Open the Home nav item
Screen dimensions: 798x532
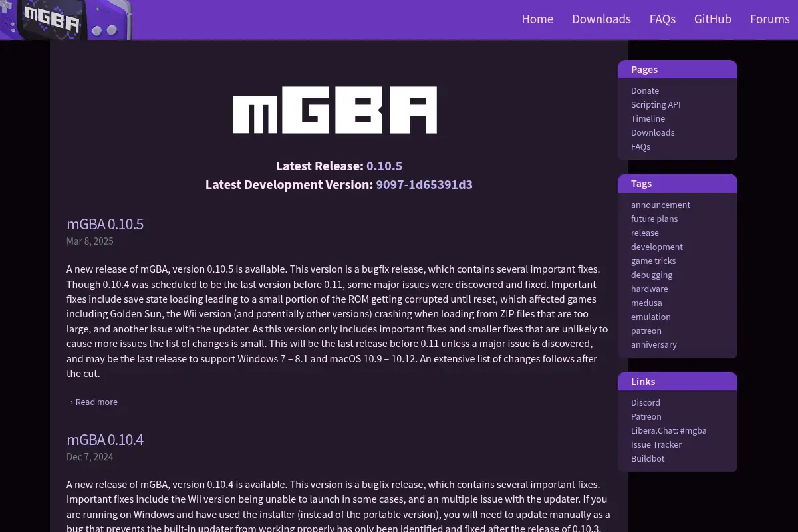click(x=537, y=19)
